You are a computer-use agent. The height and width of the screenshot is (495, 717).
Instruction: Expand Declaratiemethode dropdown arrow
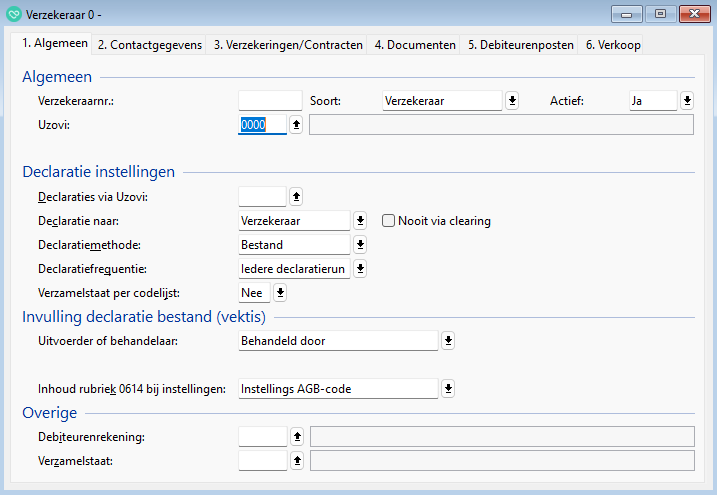360,245
